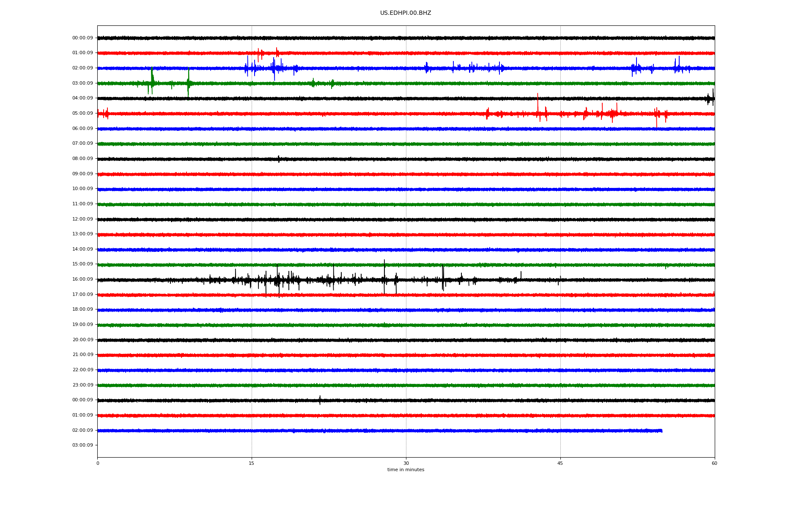Viewport: 812px width, 508px height.
Task: Click the x-axis tick label 45
Action: [x=560, y=463]
